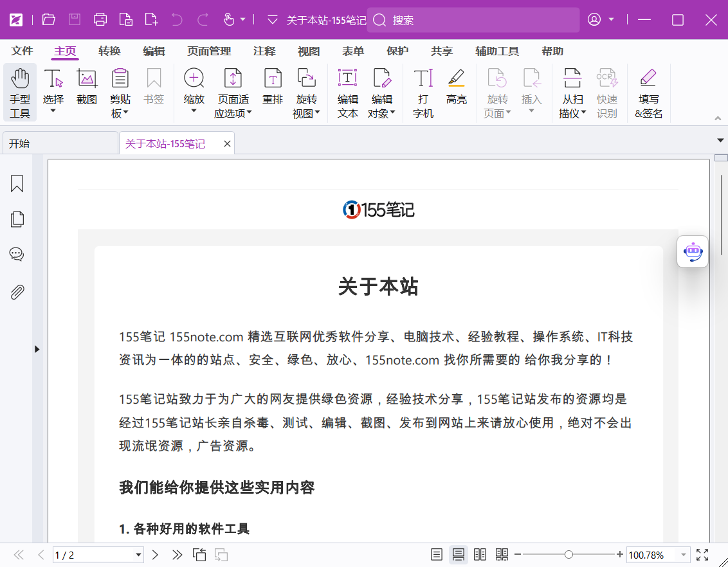Open the attachments paperclip panel
Image resolution: width=728 pixels, height=567 pixels.
pyautogui.click(x=17, y=292)
